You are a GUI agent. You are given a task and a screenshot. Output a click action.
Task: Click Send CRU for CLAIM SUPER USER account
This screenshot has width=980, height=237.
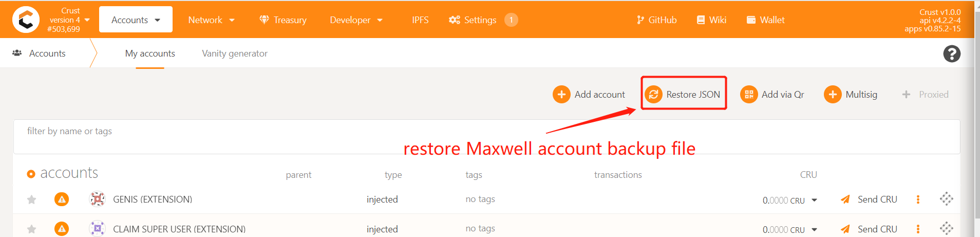pos(869,229)
